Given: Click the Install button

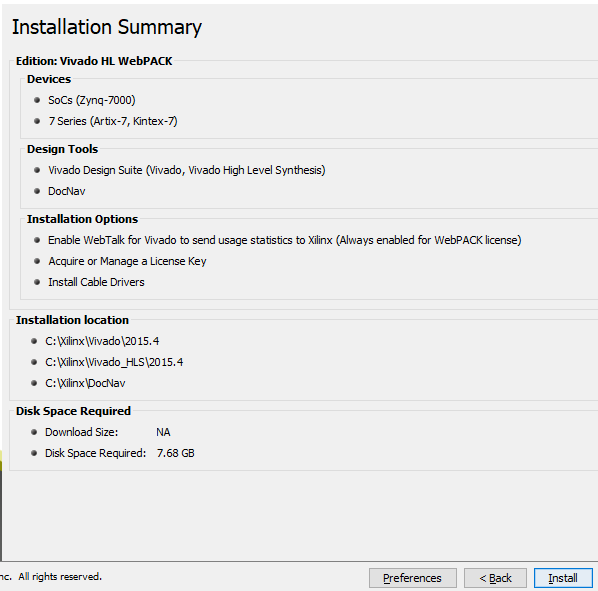Looking at the screenshot, I should [563, 578].
